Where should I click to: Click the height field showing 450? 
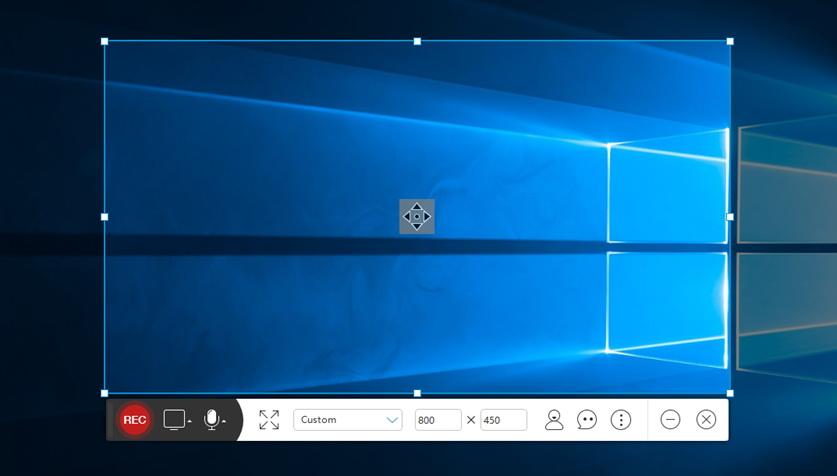[503, 420]
